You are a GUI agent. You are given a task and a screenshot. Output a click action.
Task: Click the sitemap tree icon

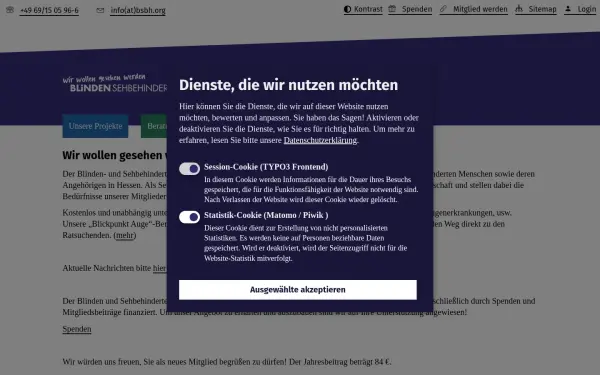(x=519, y=9)
